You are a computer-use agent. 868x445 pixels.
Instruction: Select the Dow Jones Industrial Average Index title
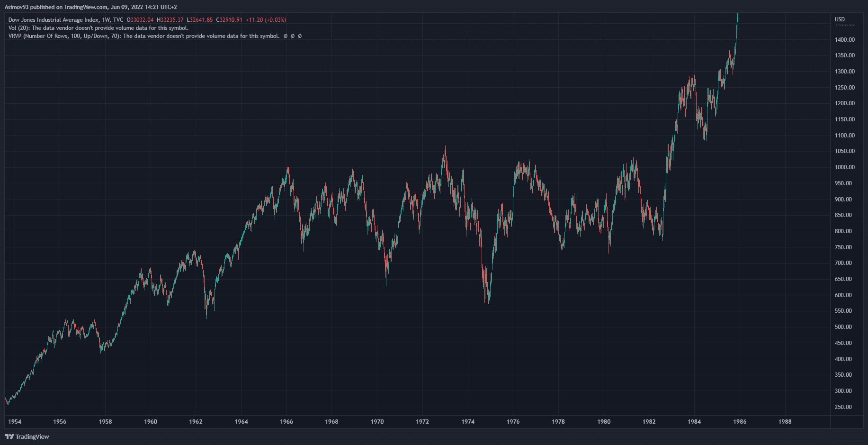54,20
